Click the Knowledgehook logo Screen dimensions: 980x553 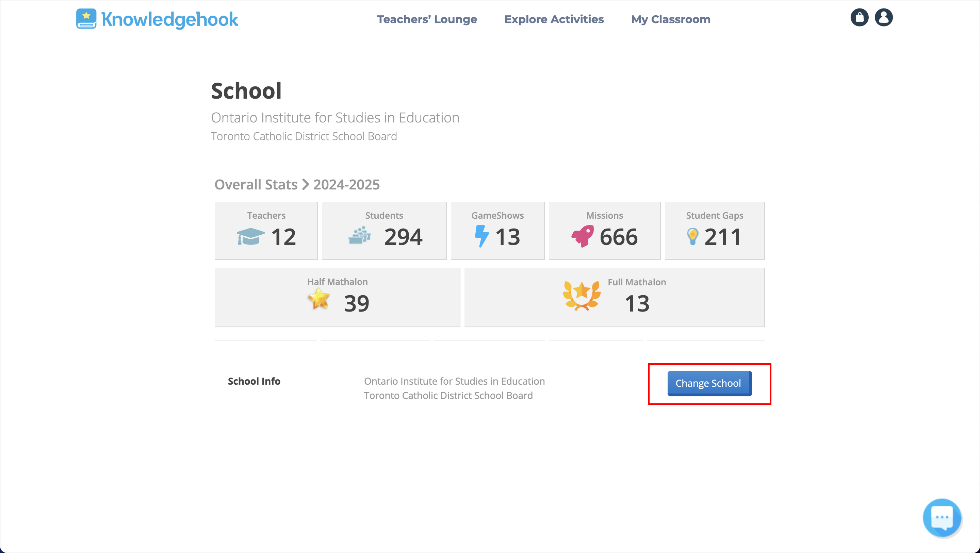pyautogui.click(x=157, y=19)
